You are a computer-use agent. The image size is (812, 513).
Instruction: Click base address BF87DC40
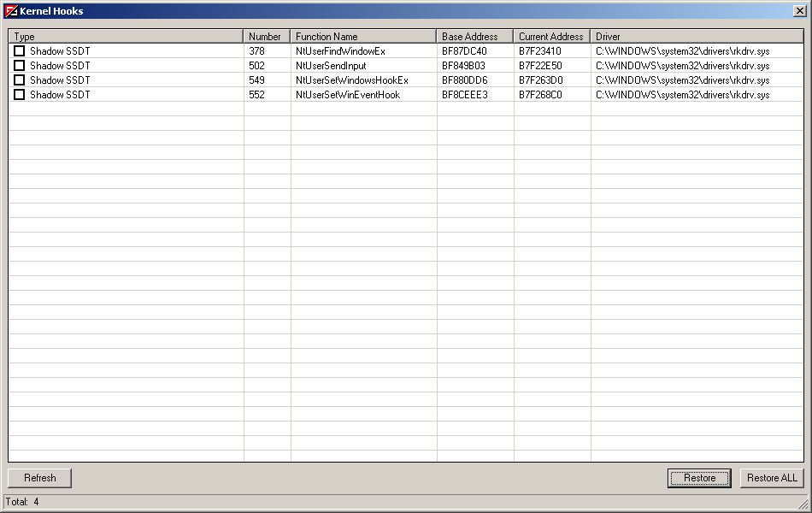(464, 50)
